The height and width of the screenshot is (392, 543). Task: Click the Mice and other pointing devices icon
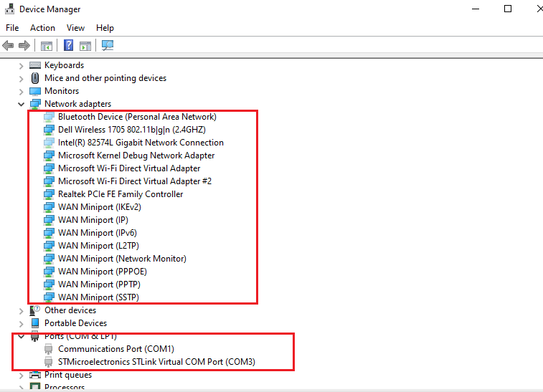pyautogui.click(x=35, y=78)
